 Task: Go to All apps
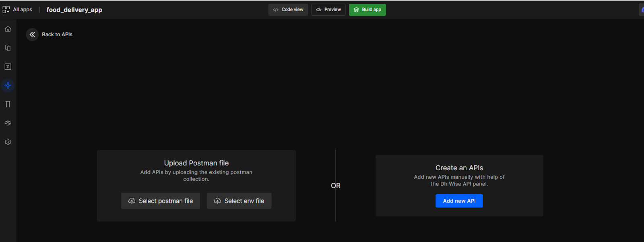(23, 10)
